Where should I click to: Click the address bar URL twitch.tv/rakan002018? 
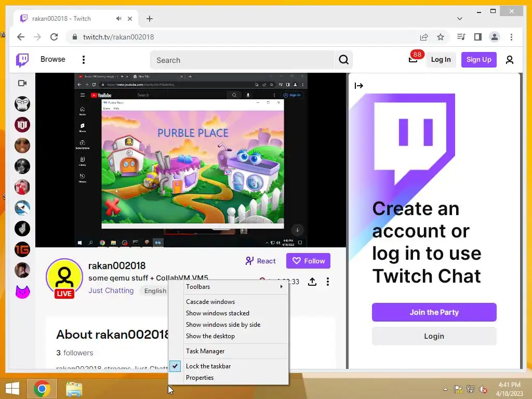[x=118, y=37]
